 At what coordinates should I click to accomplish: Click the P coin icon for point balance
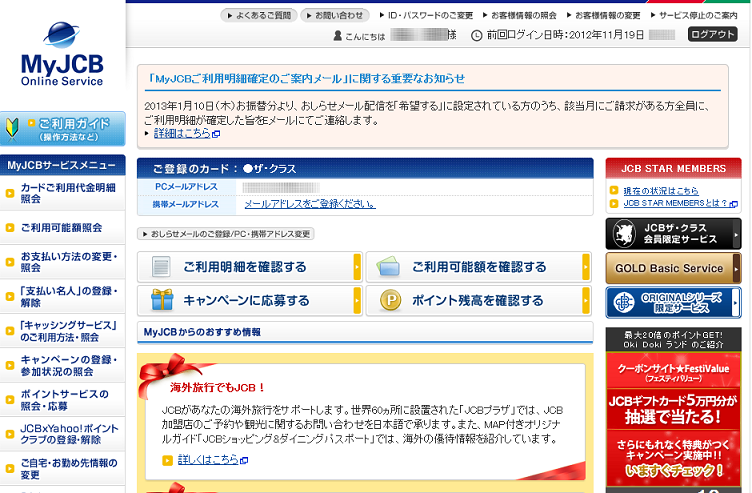391,300
